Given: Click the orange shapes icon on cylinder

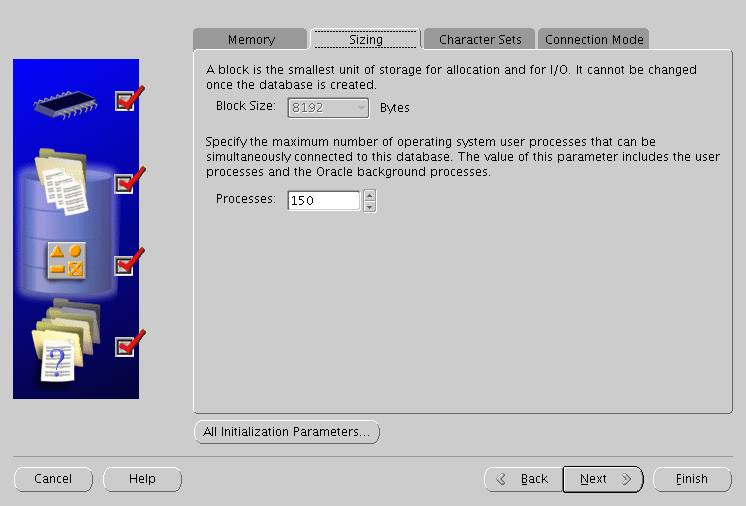Looking at the screenshot, I should tap(67, 261).
